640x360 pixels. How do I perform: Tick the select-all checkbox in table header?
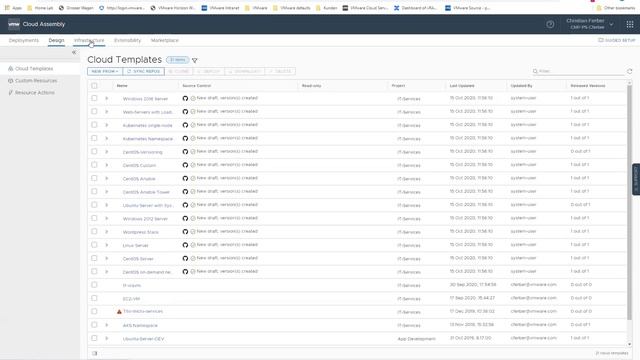coord(94,86)
